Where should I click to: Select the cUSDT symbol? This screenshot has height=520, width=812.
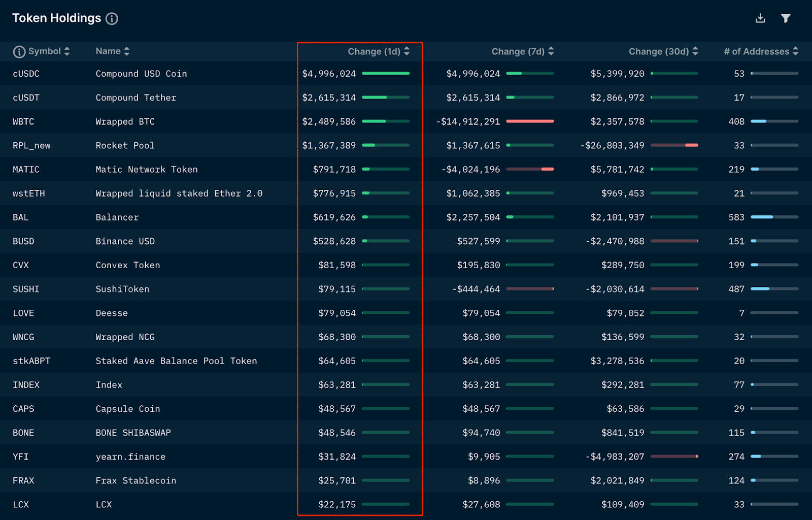click(x=26, y=97)
